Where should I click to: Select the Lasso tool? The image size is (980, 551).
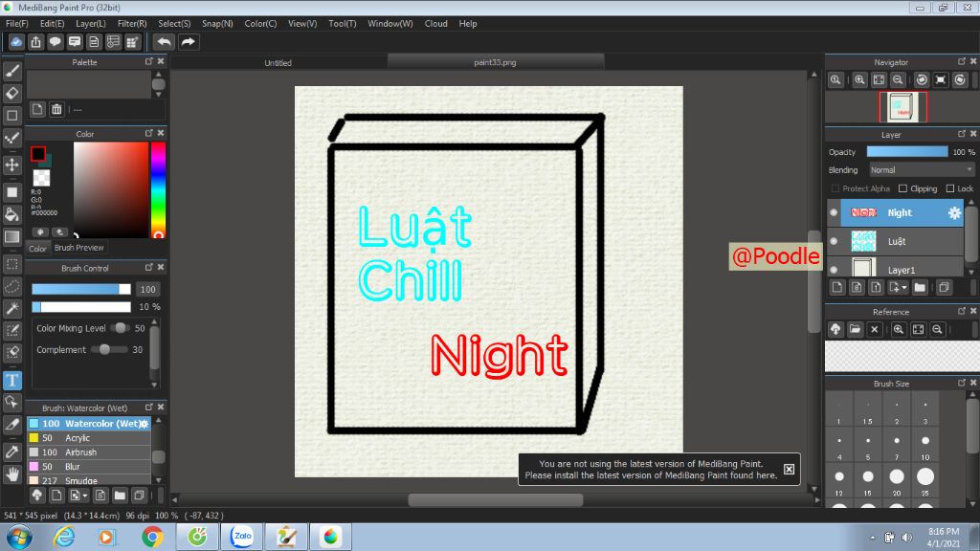click(x=11, y=286)
